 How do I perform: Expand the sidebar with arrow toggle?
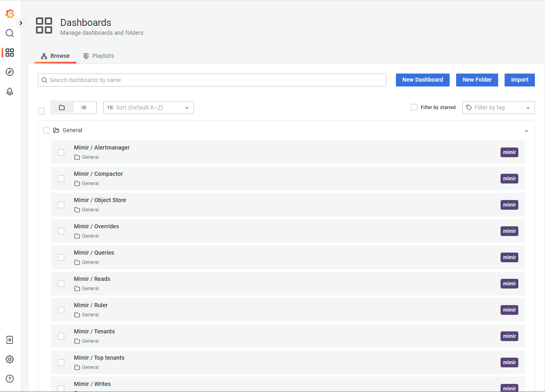[x=21, y=23]
